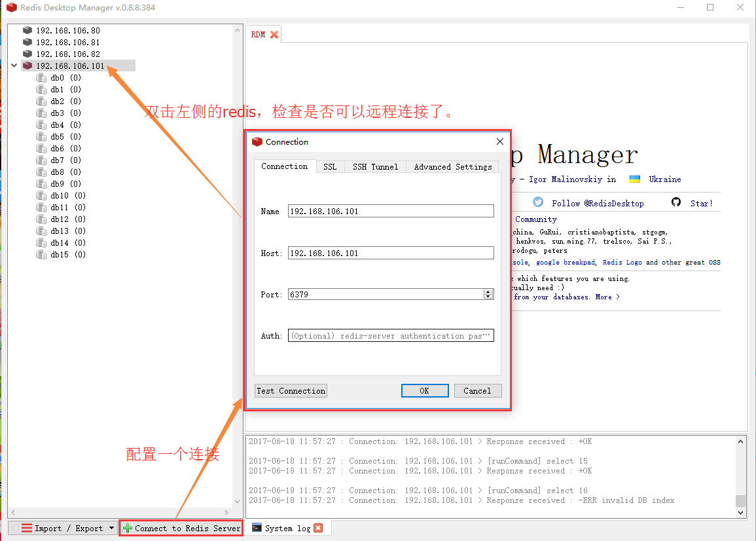Screen dimensions: 756x541
Task: Increase port with spinner up arrow
Action: [488, 291]
